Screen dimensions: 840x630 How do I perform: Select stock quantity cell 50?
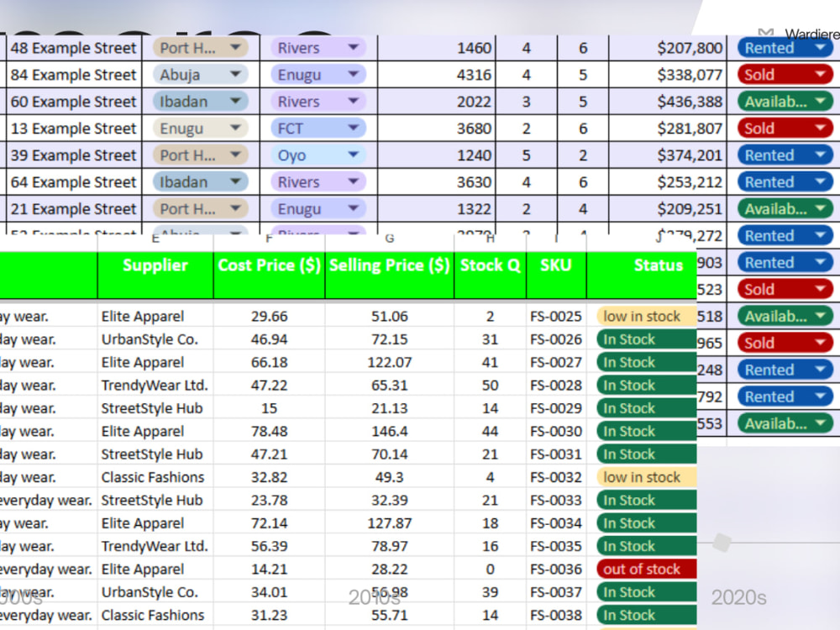[491, 386]
